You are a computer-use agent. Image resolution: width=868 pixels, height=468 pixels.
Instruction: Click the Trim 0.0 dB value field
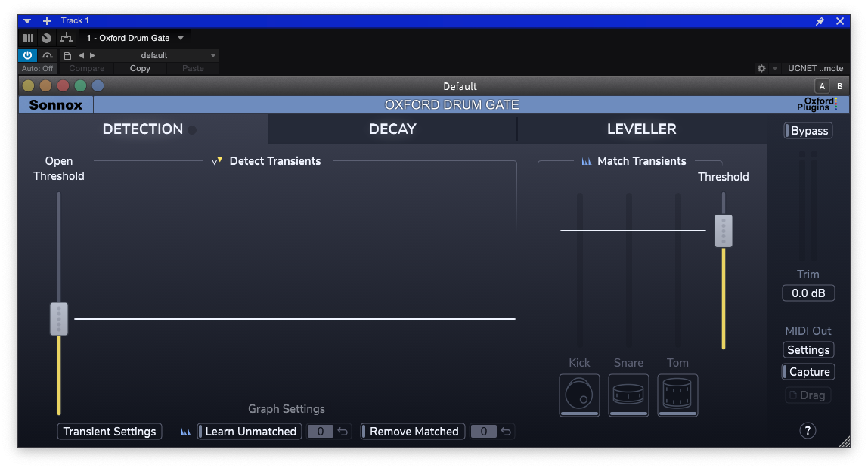pos(808,293)
